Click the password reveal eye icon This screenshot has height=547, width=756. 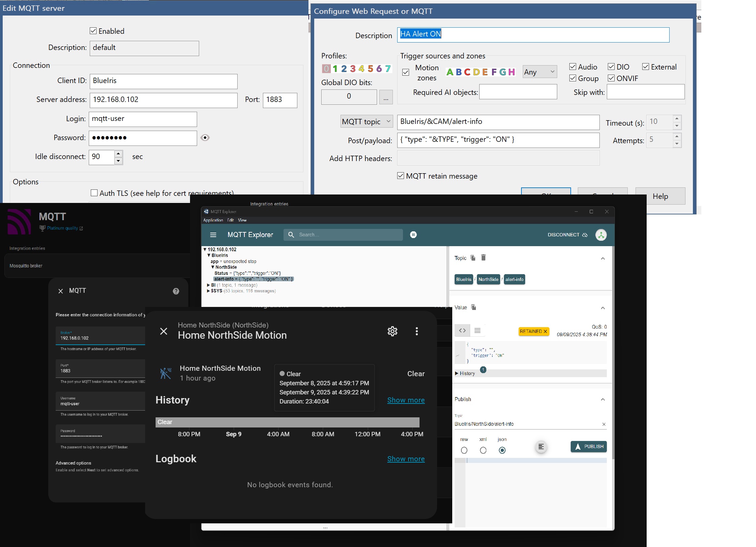point(205,137)
